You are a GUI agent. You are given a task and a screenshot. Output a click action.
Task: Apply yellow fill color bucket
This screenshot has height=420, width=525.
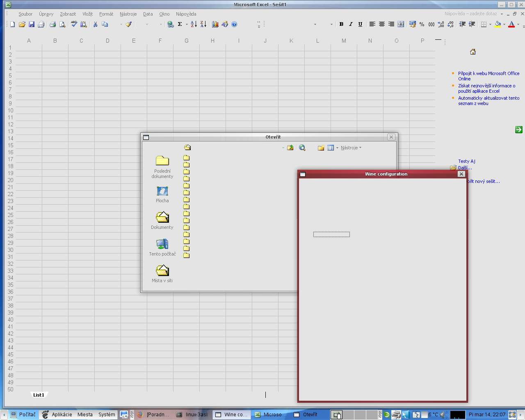click(498, 24)
